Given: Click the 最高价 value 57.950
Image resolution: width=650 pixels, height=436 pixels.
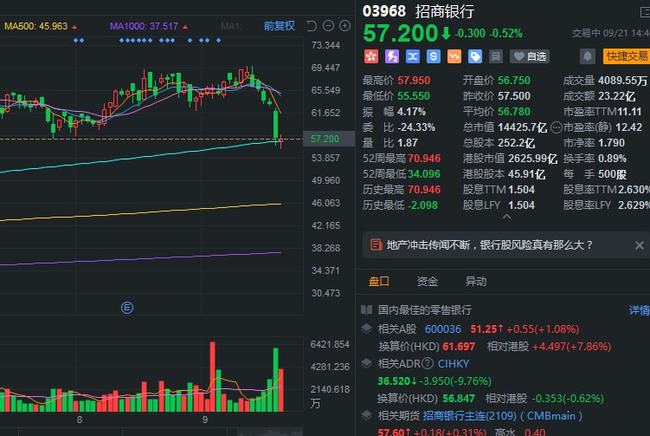Looking at the screenshot, I should [x=414, y=80].
